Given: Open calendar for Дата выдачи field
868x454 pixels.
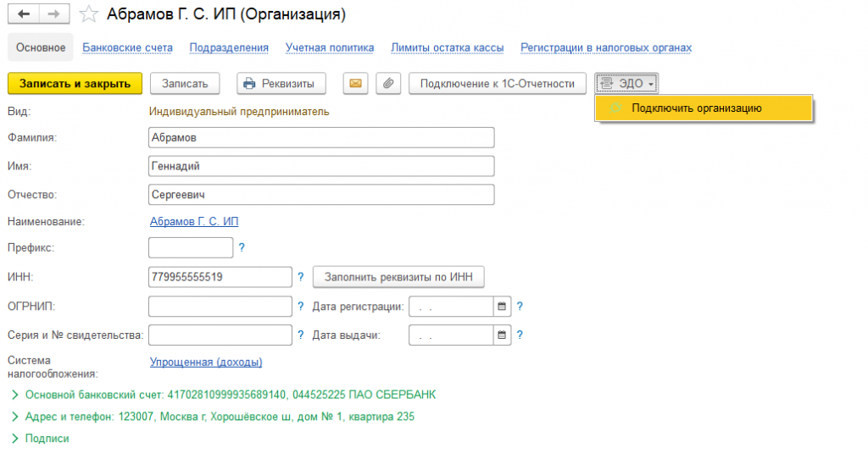Looking at the screenshot, I should [x=502, y=335].
